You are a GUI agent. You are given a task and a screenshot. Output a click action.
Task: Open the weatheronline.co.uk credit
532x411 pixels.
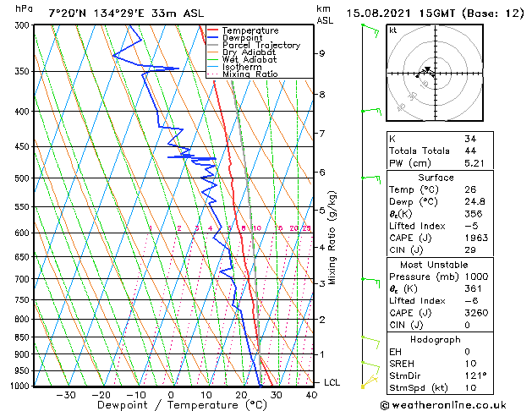pyautogui.click(x=443, y=405)
